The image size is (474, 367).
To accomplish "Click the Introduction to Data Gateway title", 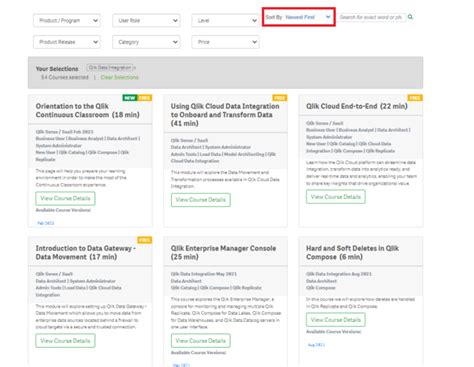I will (x=86, y=253).
